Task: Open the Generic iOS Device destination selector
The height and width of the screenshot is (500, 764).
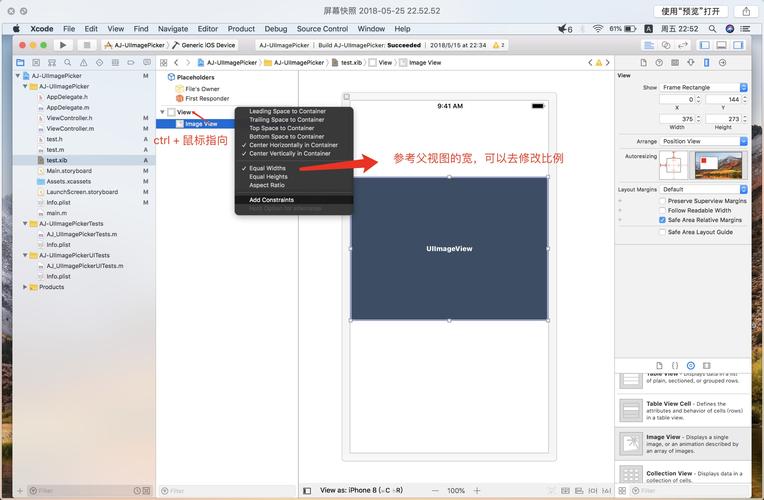Action: click(204, 45)
